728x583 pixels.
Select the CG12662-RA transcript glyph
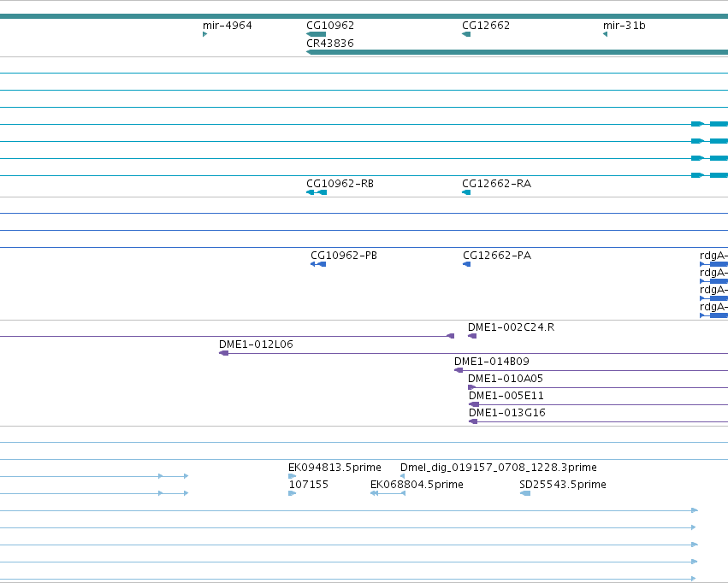click(466, 192)
